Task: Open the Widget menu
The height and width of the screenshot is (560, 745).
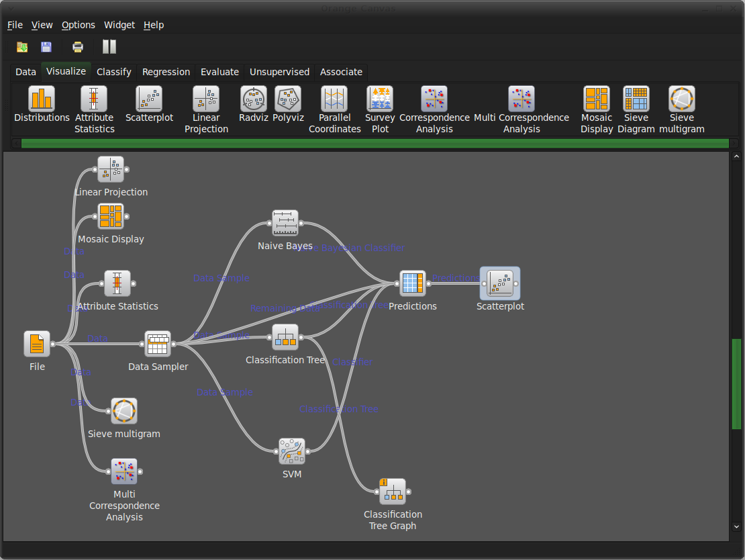Action: [119, 25]
